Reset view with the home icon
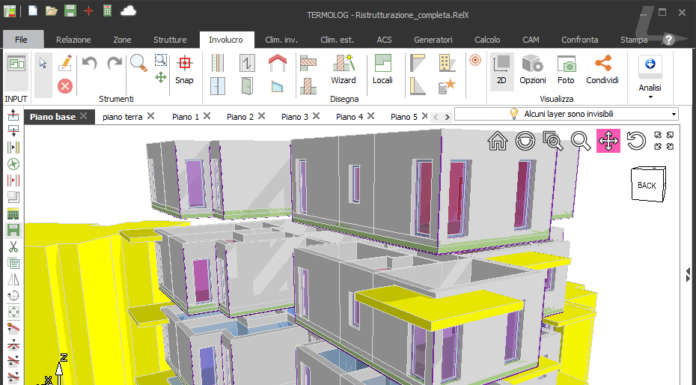Image resolution: width=696 pixels, height=385 pixels. (497, 141)
